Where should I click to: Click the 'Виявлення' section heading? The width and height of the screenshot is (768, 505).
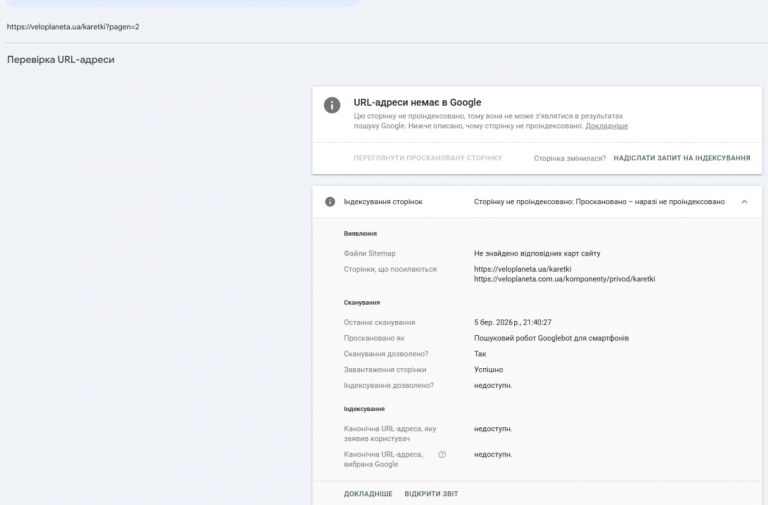coord(360,234)
